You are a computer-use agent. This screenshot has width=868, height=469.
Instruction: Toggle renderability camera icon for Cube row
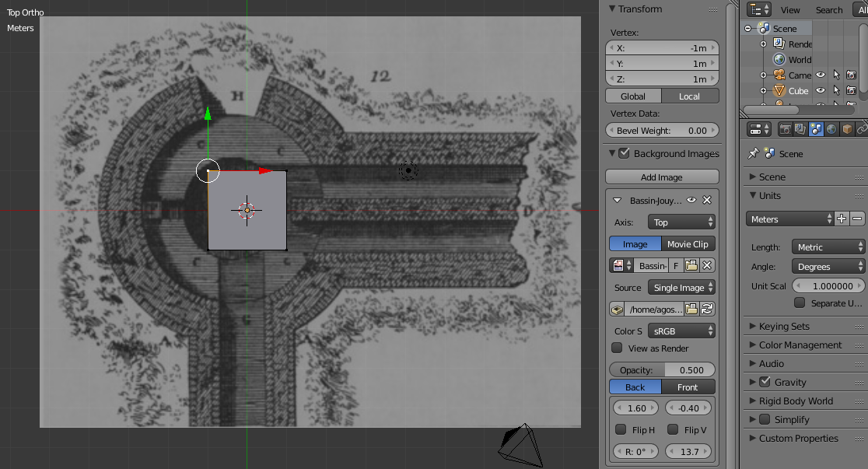[x=852, y=90]
